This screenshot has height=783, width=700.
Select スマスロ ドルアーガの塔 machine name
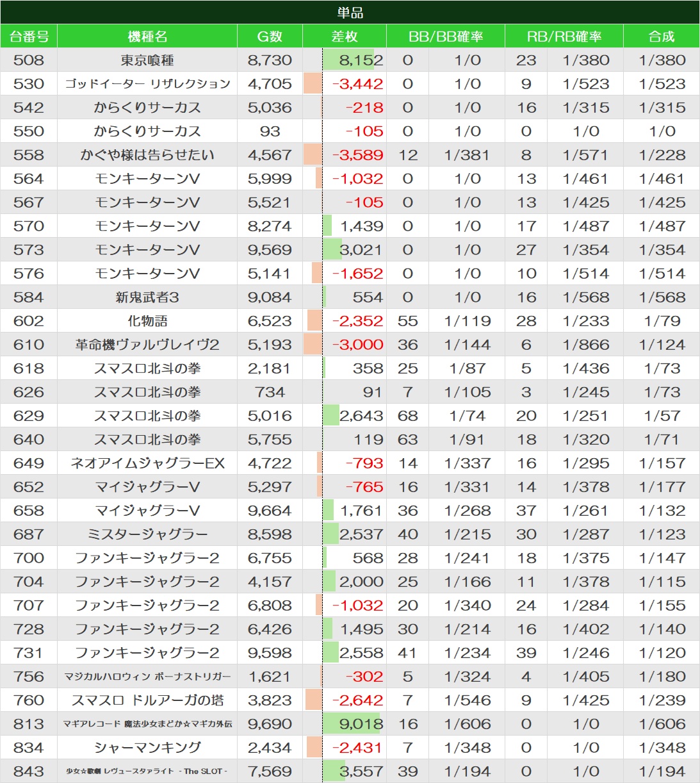147,700
